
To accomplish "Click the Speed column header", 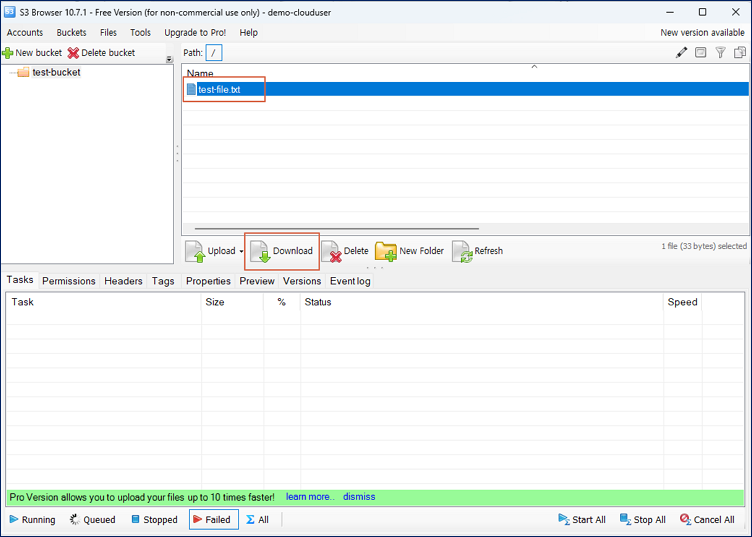I will click(682, 302).
